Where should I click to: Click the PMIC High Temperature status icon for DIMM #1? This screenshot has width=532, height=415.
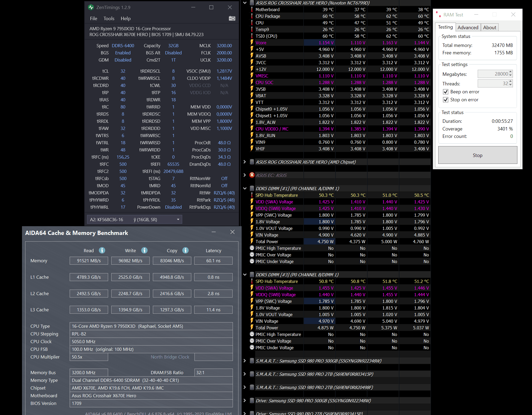click(252, 248)
